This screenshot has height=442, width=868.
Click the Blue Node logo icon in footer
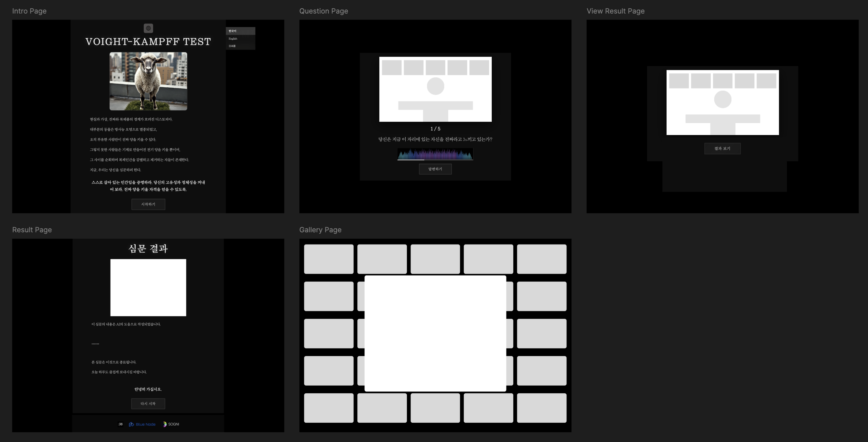131,424
